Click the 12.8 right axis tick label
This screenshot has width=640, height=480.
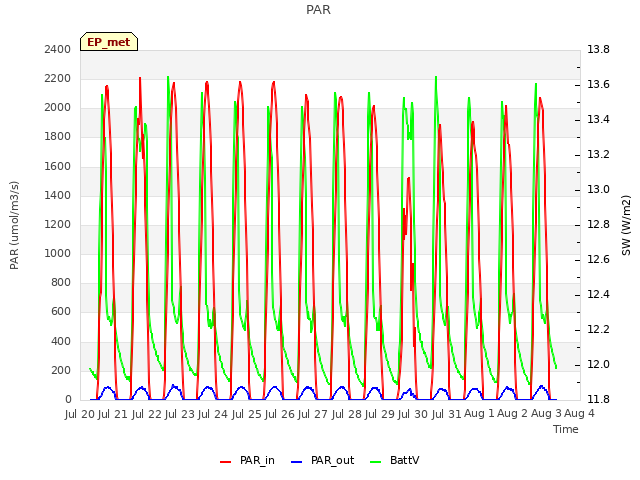click(x=598, y=225)
